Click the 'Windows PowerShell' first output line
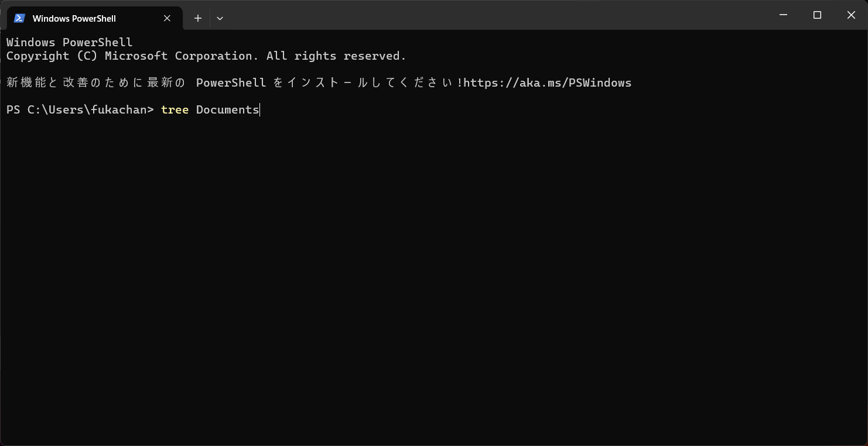The image size is (868, 446). pos(69,42)
